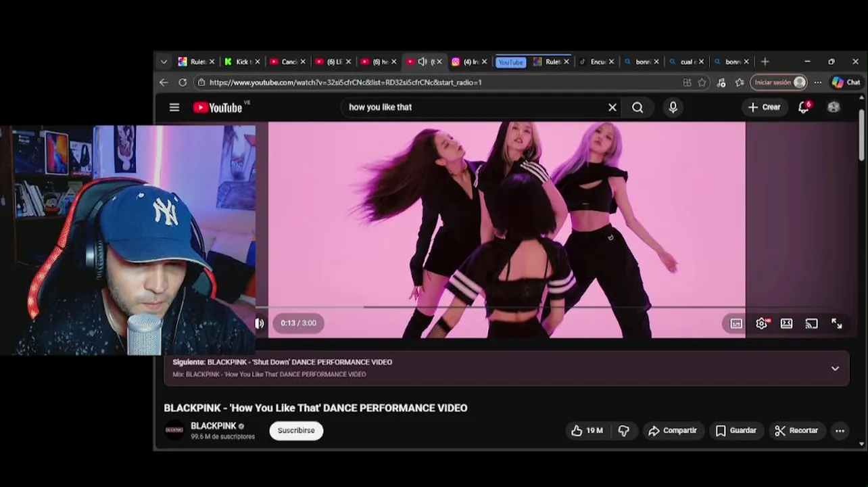868x487 pixels.
Task: Open the three-dot more actions menu under video
Action: pos(840,430)
